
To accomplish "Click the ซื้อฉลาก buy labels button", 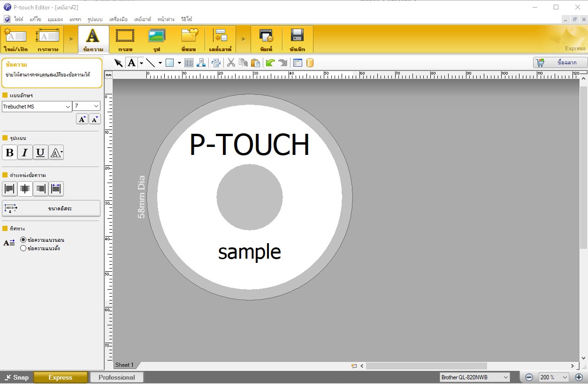I will point(560,62).
